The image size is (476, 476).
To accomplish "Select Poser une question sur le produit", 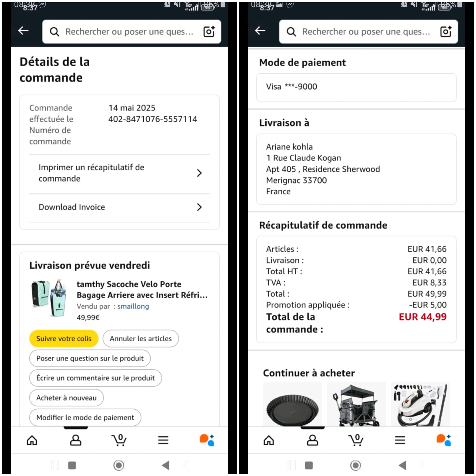I will click(x=90, y=358).
